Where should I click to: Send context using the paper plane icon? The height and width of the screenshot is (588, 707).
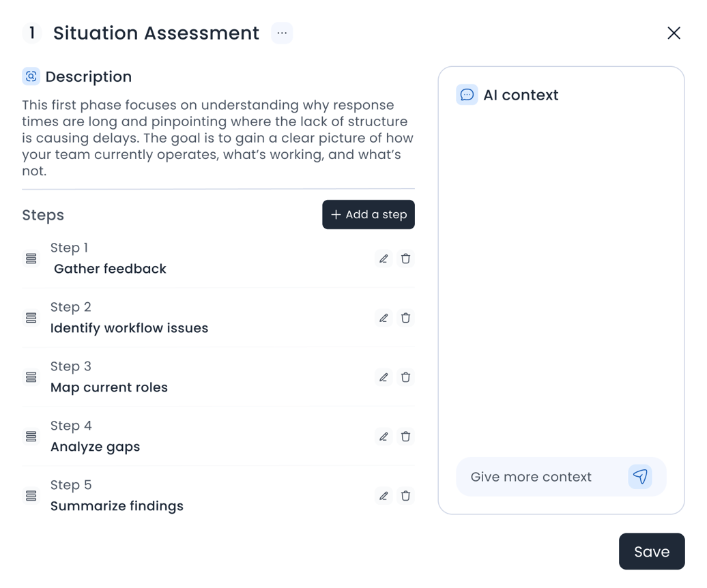(639, 476)
